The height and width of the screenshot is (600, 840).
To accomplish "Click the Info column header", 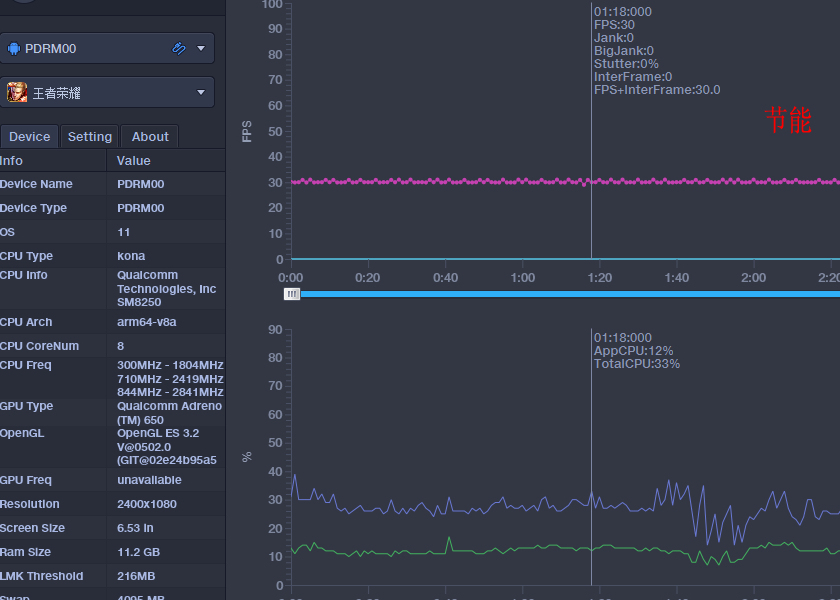I will click(x=12, y=161).
